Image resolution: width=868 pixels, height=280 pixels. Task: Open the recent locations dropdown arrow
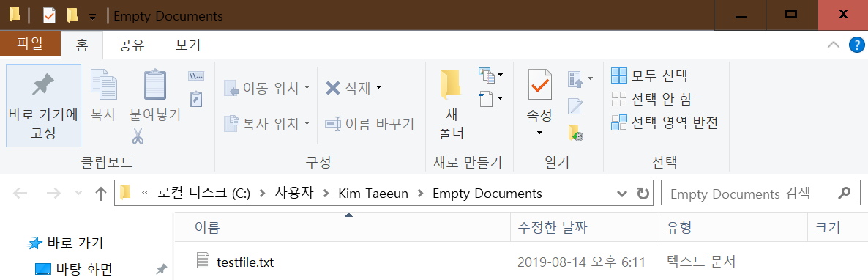[78, 194]
